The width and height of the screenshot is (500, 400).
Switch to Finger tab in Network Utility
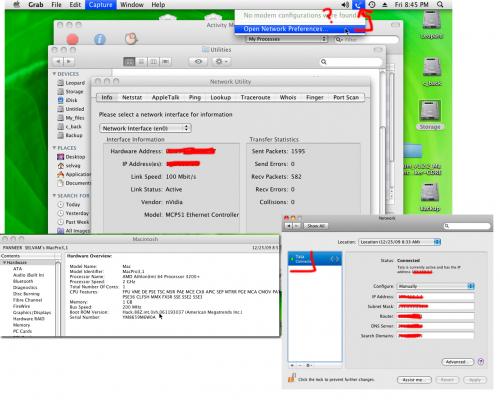[315, 97]
